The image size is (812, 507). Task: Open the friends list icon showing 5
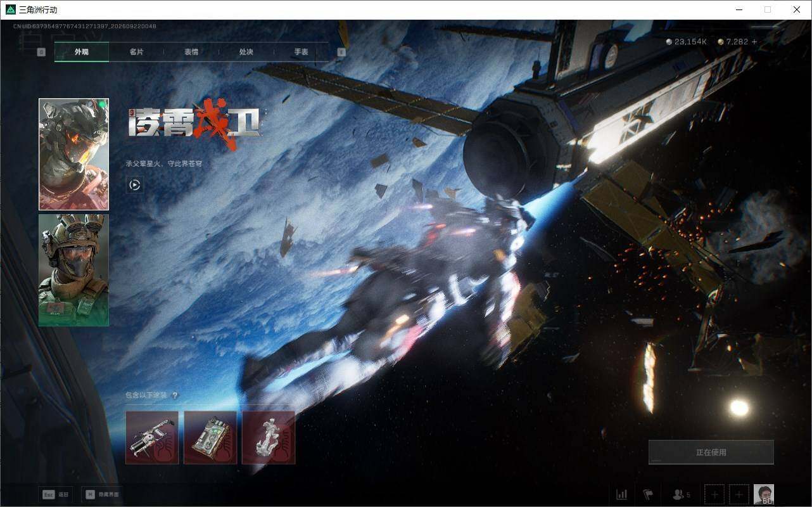click(682, 494)
